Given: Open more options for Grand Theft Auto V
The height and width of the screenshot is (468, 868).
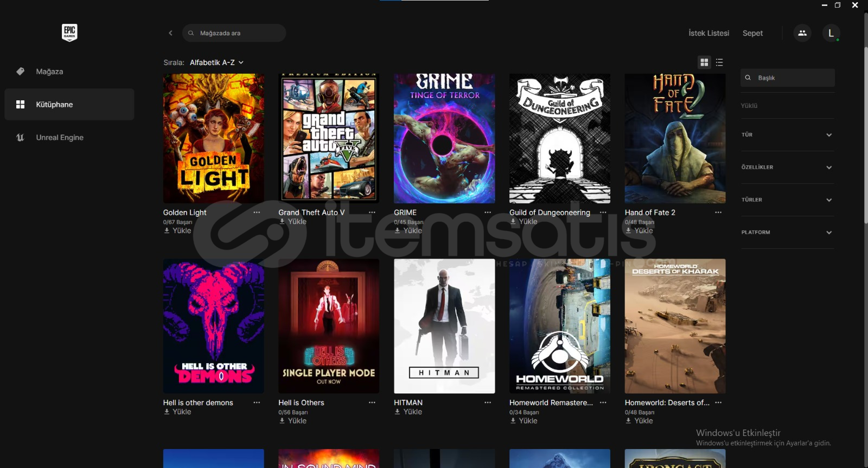Looking at the screenshot, I should click(372, 213).
